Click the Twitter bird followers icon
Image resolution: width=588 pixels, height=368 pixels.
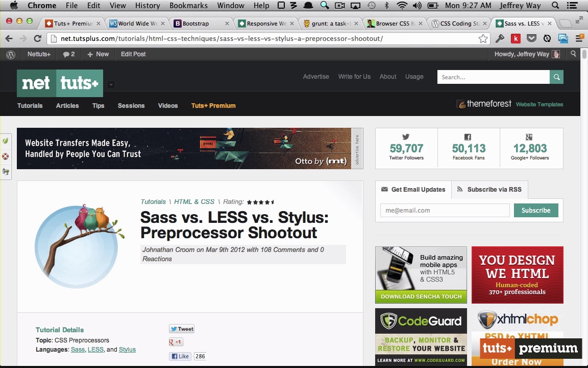point(406,137)
